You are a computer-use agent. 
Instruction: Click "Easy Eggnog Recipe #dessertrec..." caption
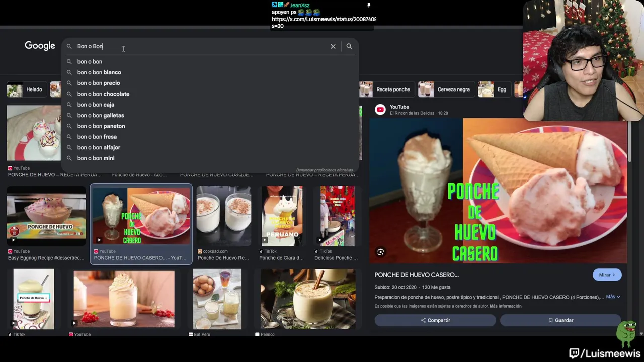[46, 258]
